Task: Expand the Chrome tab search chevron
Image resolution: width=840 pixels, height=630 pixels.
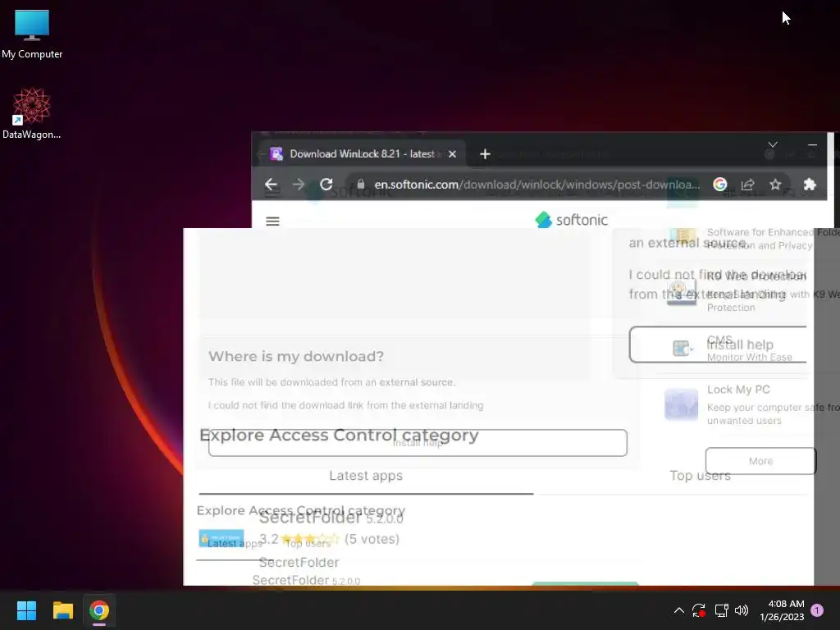Action: point(773,144)
